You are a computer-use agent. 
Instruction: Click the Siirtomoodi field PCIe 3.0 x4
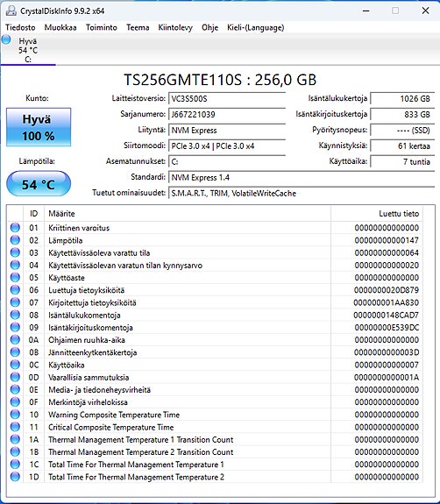(227, 146)
